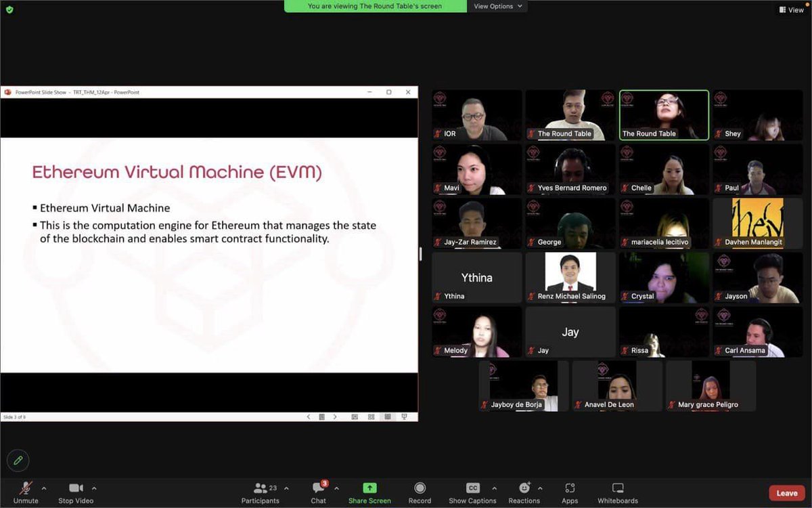Image resolution: width=812 pixels, height=508 pixels.
Task: Switch to Reading View in PowerPoint
Action: point(388,417)
